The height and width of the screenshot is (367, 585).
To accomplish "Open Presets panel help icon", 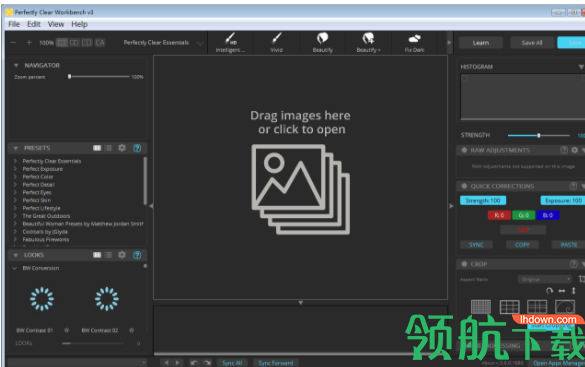I will [x=137, y=148].
